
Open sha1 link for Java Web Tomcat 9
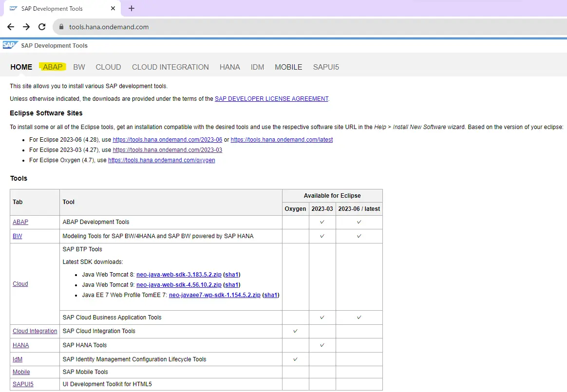click(x=232, y=284)
